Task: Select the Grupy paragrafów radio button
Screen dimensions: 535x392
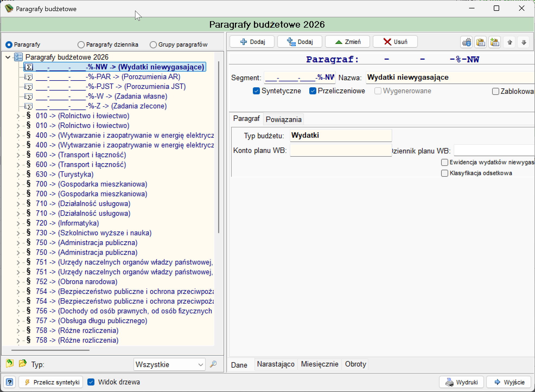Action: click(153, 45)
